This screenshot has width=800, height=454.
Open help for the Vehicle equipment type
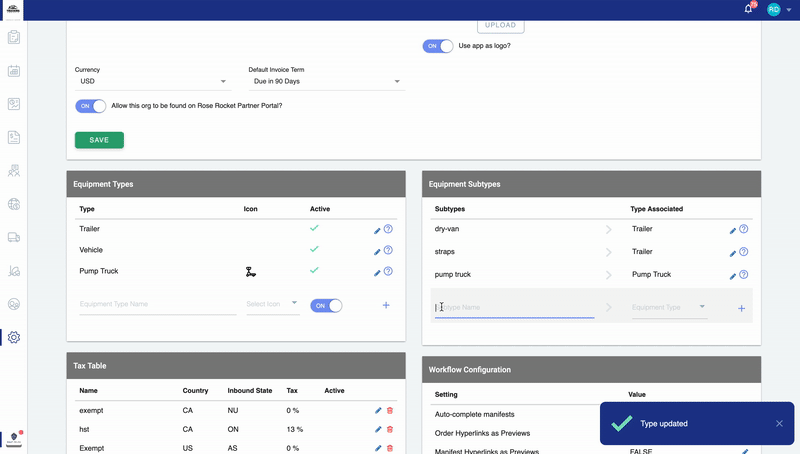[x=388, y=250]
